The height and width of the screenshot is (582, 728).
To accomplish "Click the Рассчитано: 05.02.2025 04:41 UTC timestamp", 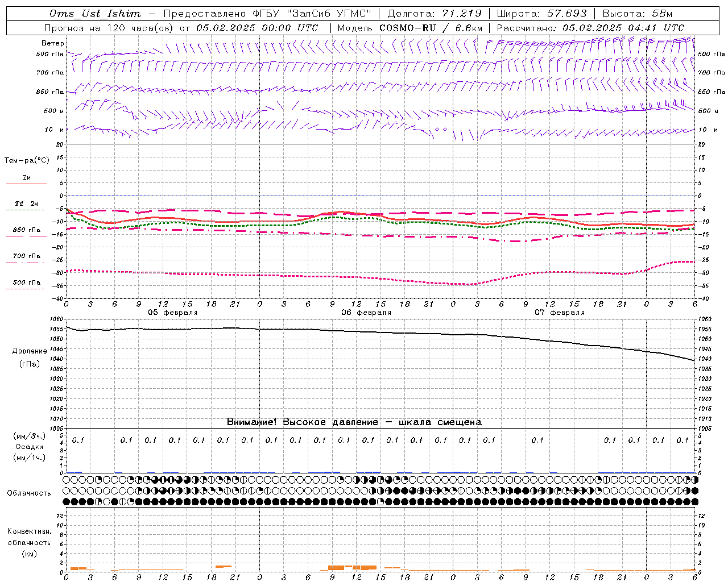I will coord(590,28).
